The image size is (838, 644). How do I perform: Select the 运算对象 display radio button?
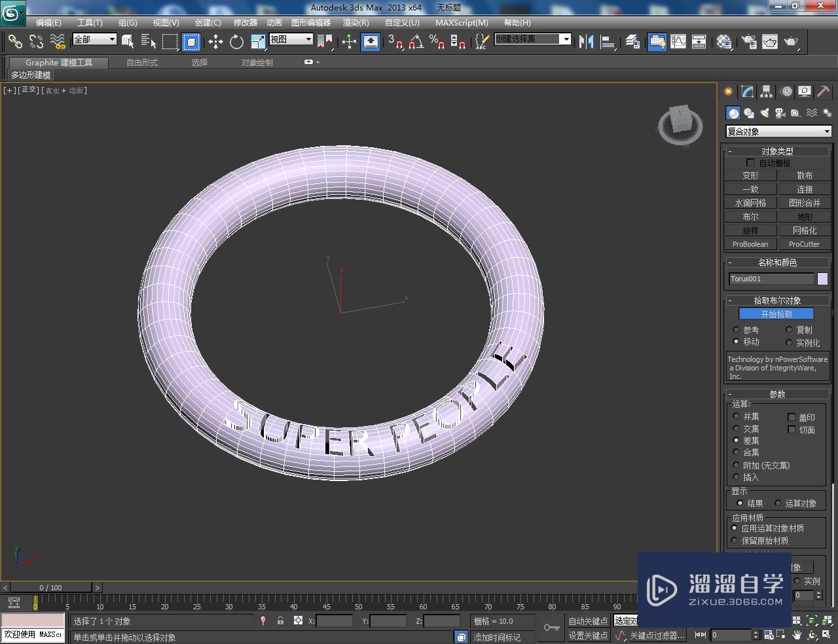point(778,503)
